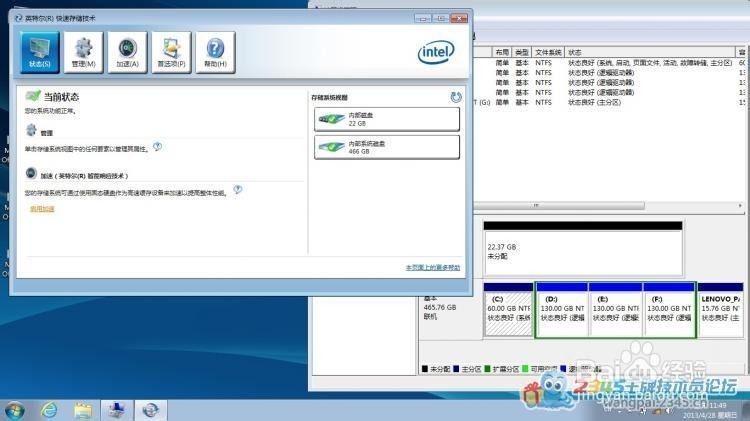The image size is (750, 421).
Task: Click the black 未分配 legend swatch
Action: pyautogui.click(x=425, y=369)
